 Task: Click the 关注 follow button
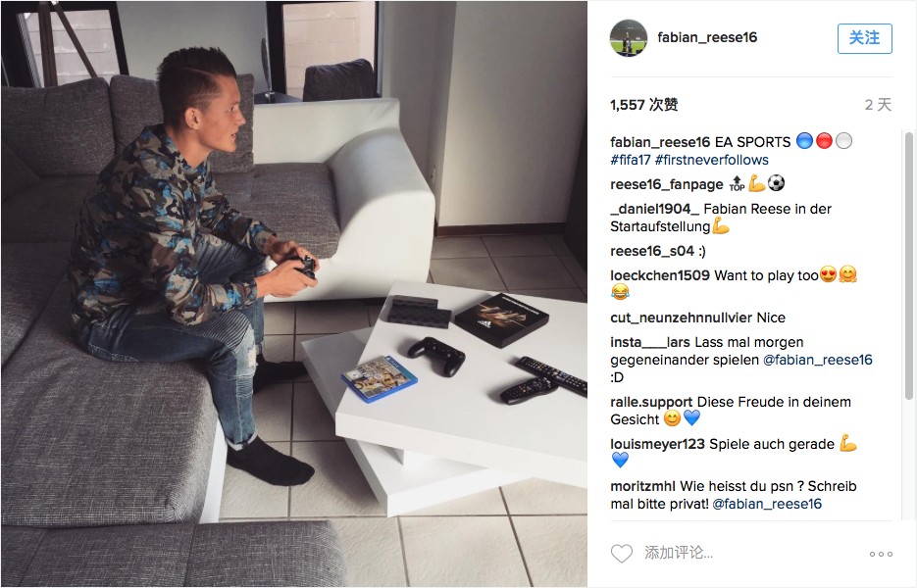864,38
